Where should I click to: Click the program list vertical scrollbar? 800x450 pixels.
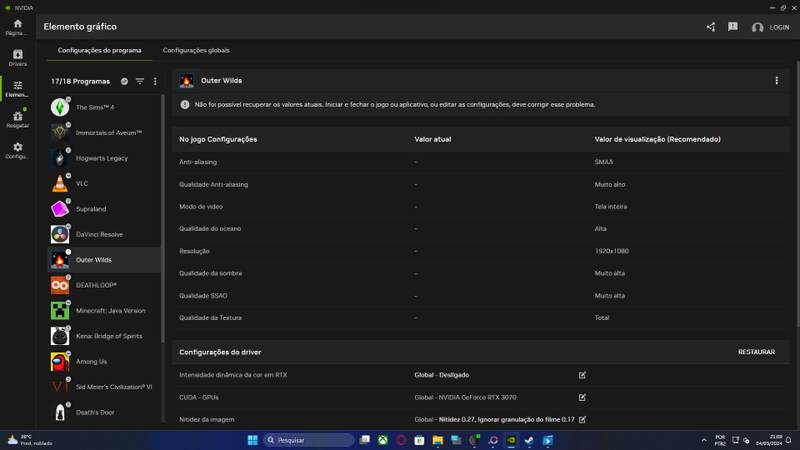(163, 218)
